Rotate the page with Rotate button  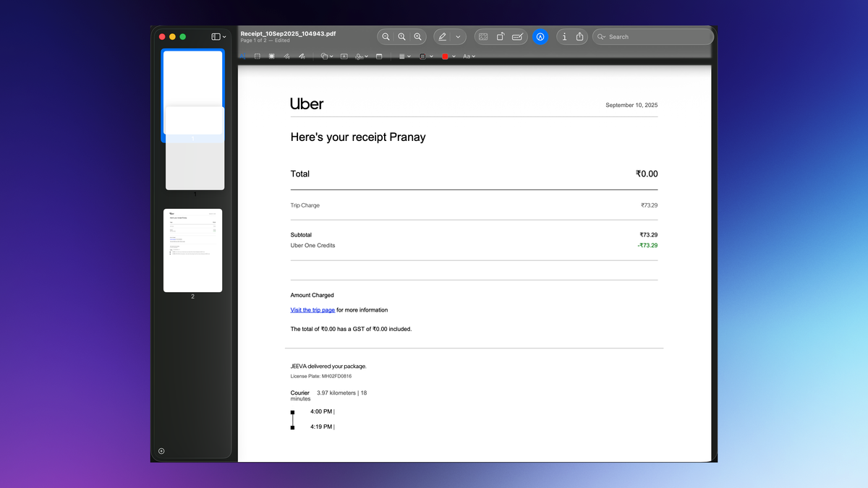pyautogui.click(x=501, y=37)
